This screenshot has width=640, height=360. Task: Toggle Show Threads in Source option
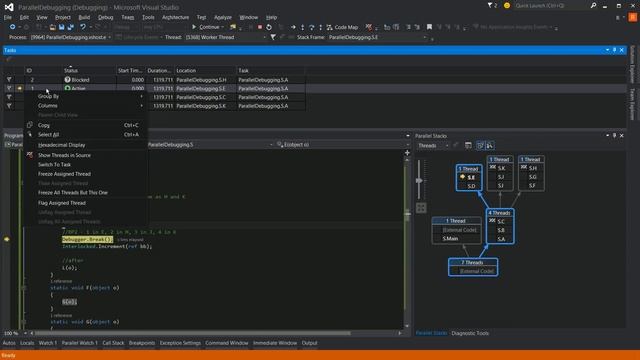[x=86, y=156]
